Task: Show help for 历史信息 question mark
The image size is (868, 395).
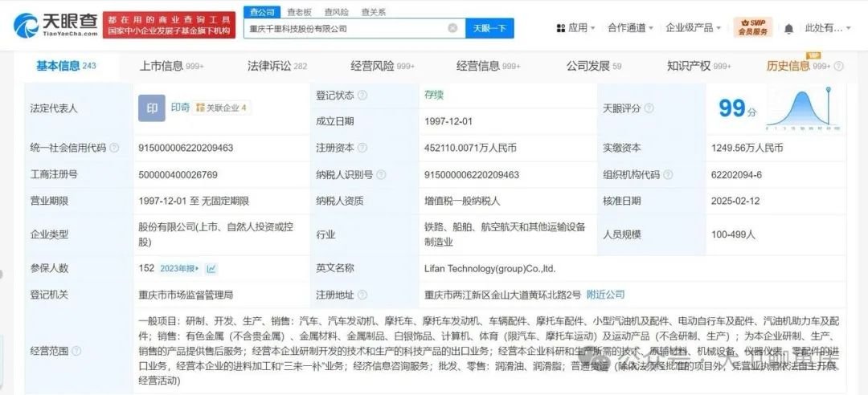Action: (838, 67)
